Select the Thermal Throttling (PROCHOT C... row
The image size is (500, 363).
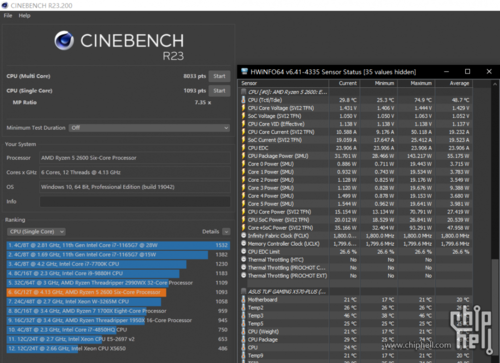tap(356, 267)
